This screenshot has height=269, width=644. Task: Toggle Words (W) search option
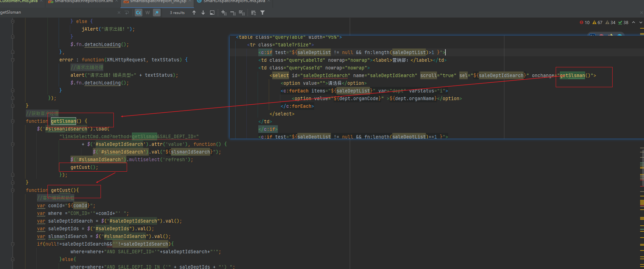pyautogui.click(x=148, y=13)
